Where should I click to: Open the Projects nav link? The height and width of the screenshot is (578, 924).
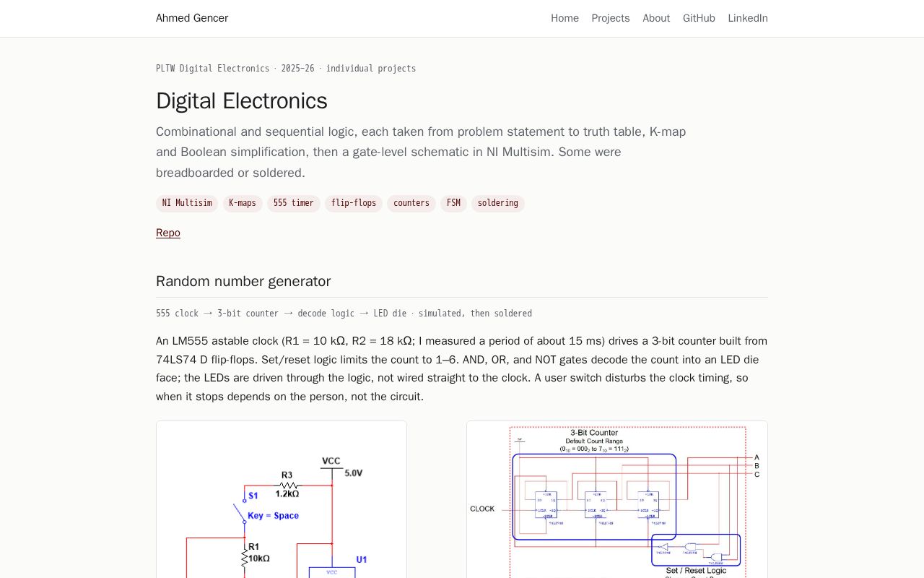611,18
